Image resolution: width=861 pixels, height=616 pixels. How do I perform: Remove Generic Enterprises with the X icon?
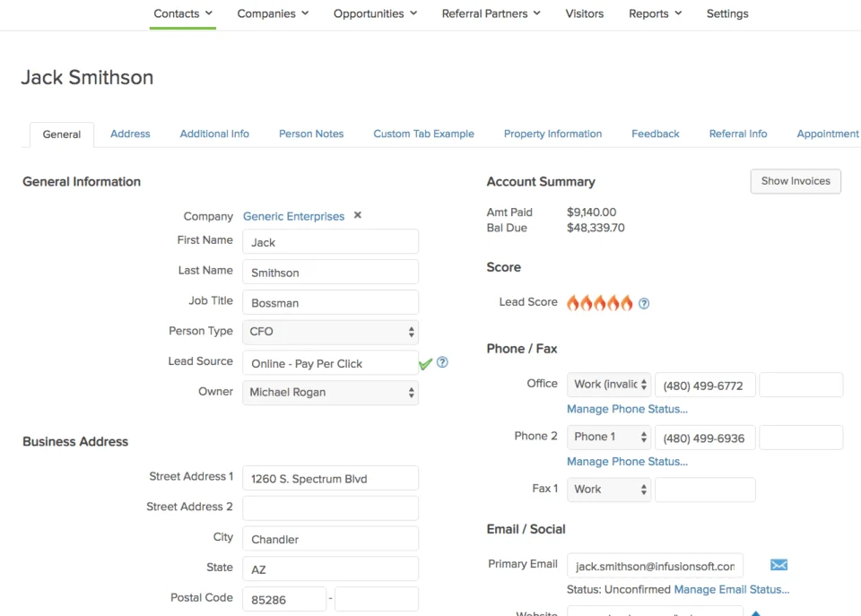point(357,215)
